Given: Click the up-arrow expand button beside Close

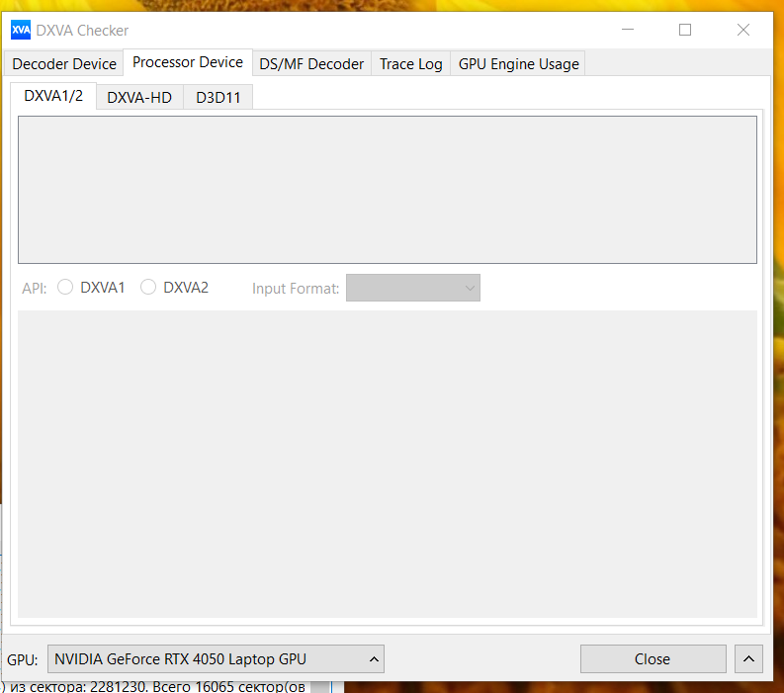Looking at the screenshot, I should point(748,659).
